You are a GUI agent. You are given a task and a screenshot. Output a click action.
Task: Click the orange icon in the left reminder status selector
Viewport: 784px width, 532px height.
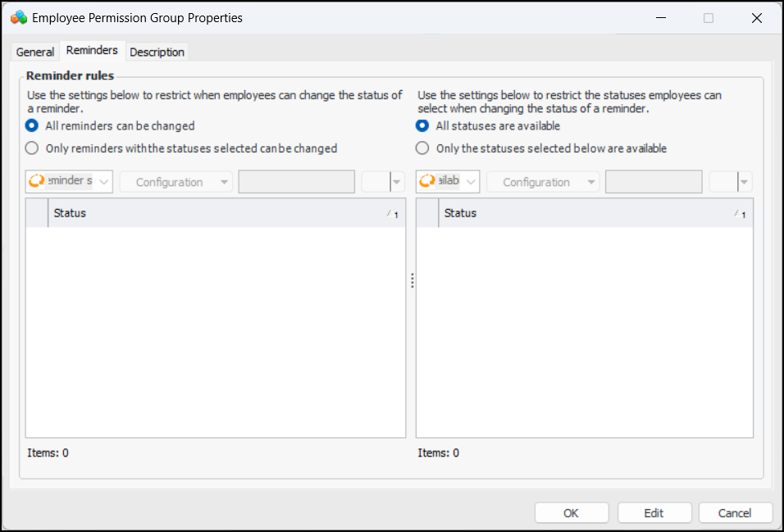click(x=37, y=181)
